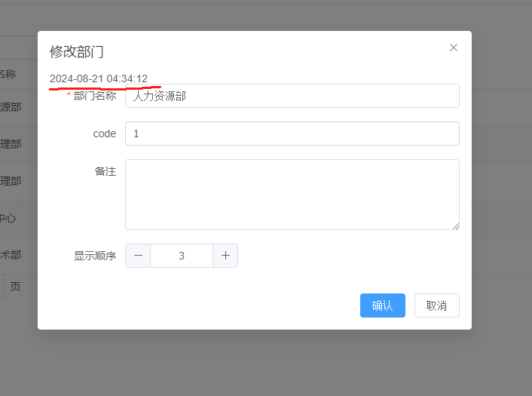Click the code field label
Screen dimensions: 532x396
point(105,134)
